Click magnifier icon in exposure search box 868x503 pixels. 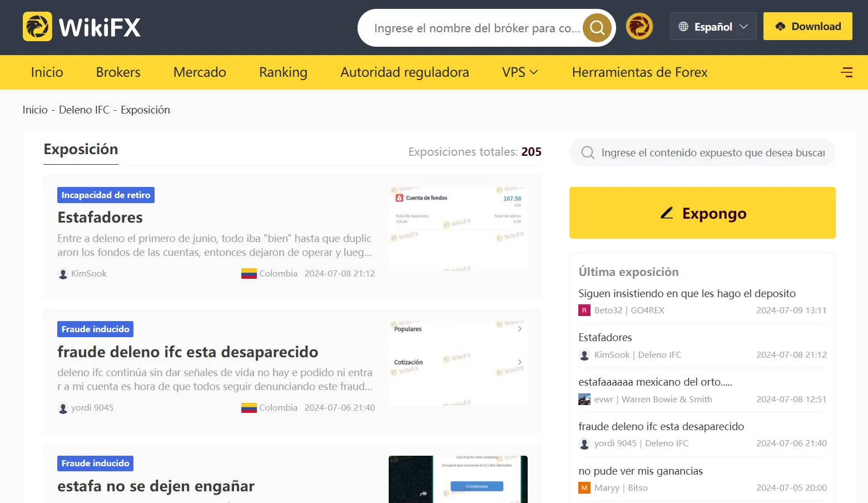588,152
